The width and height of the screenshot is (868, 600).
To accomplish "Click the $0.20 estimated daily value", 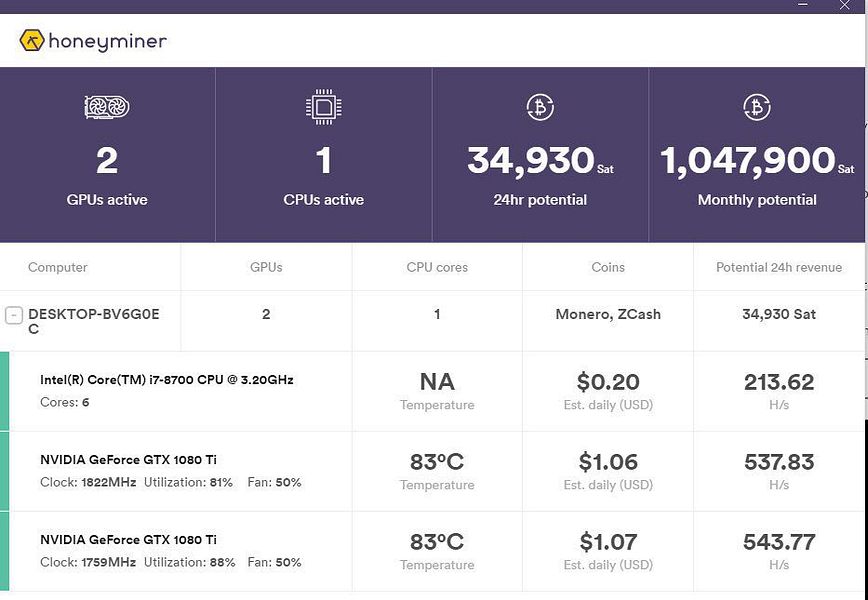I will tap(608, 382).
